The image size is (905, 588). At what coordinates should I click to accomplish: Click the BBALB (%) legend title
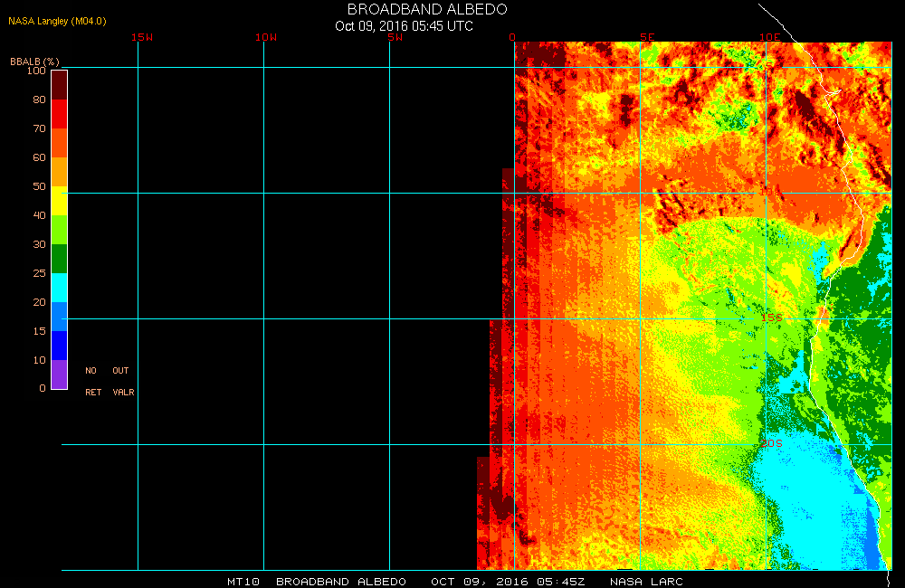[x=34, y=62]
